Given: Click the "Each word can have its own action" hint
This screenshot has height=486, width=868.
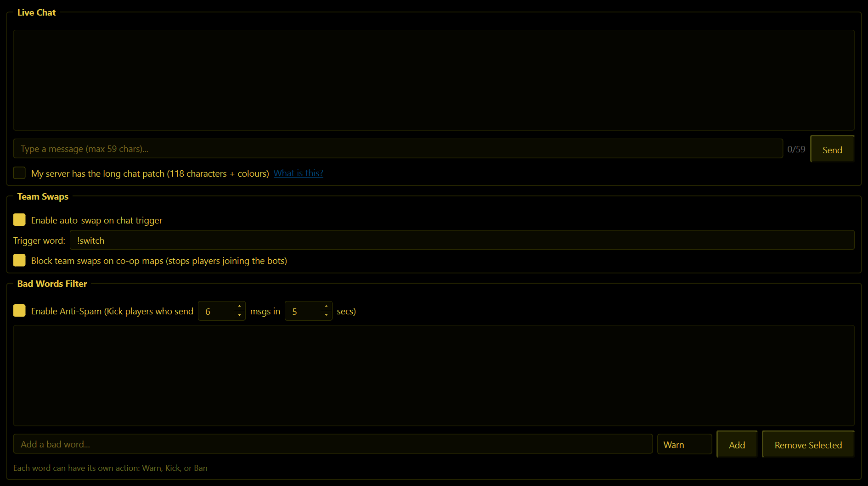Looking at the screenshot, I should 110,468.
